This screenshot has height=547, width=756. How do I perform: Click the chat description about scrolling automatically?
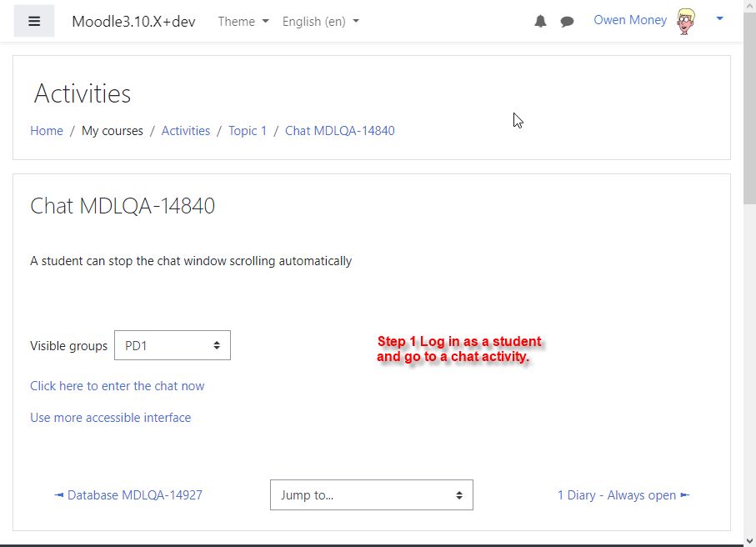191,261
